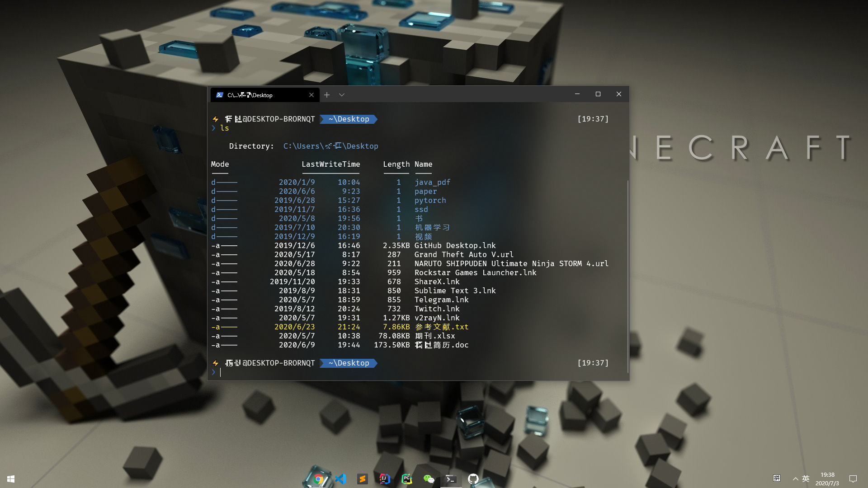Image resolution: width=868 pixels, height=488 pixels.
Task: Close the Desktop terminal tab
Action: 311,95
